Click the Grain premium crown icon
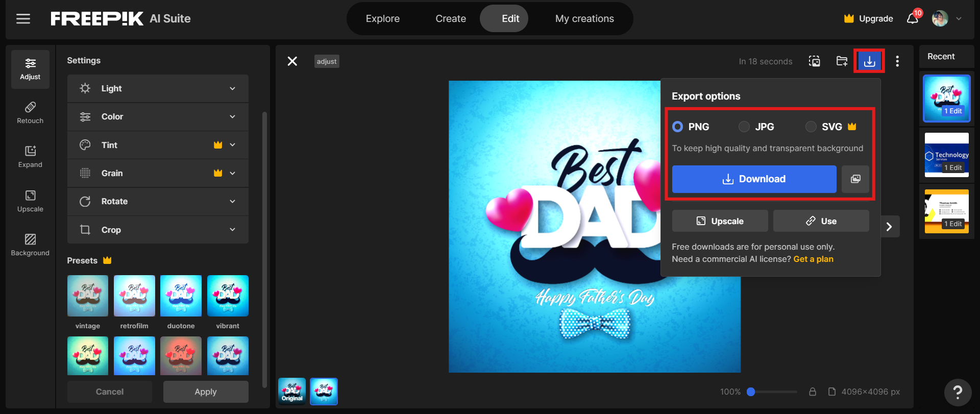Viewport: 980px width, 414px height. tap(218, 173)
